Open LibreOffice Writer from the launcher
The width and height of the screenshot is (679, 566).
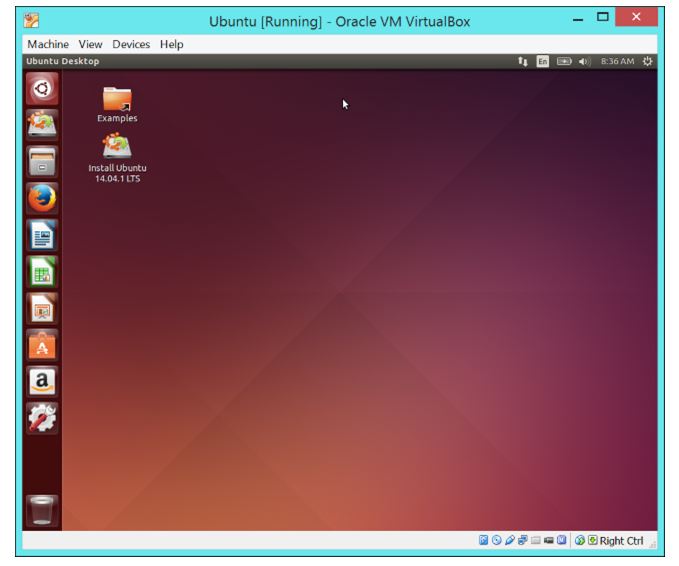[42, 236]
